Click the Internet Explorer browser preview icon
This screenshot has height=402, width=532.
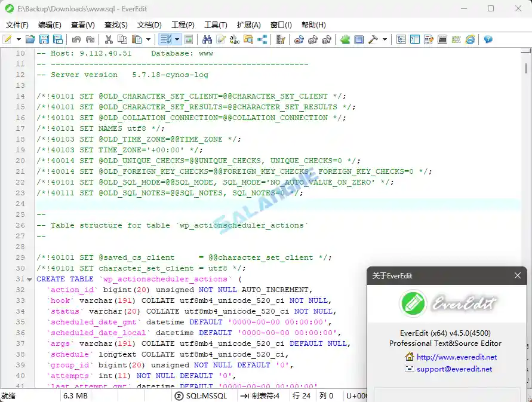click(x=470, y=39)
